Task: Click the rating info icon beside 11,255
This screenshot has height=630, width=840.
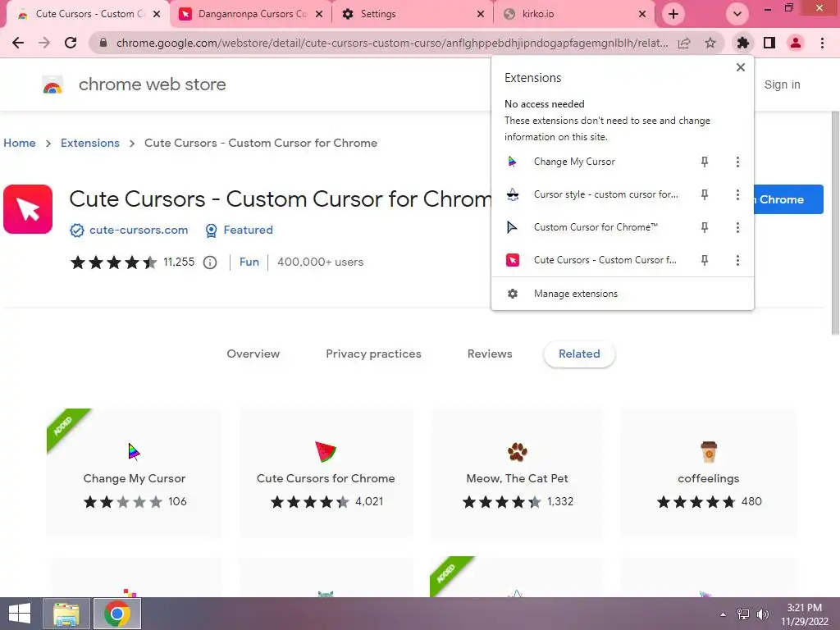Action: pyautogui.click(x=210, y=262)
